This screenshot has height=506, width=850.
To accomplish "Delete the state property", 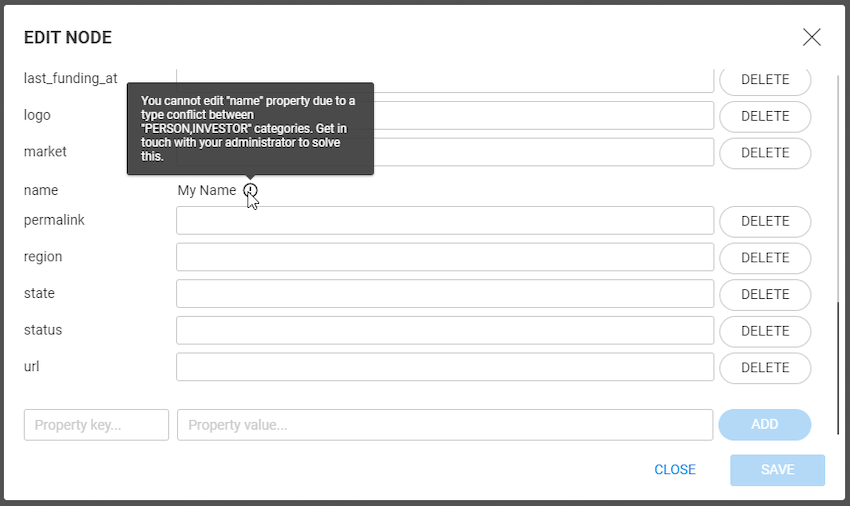I will click(765, 294).
